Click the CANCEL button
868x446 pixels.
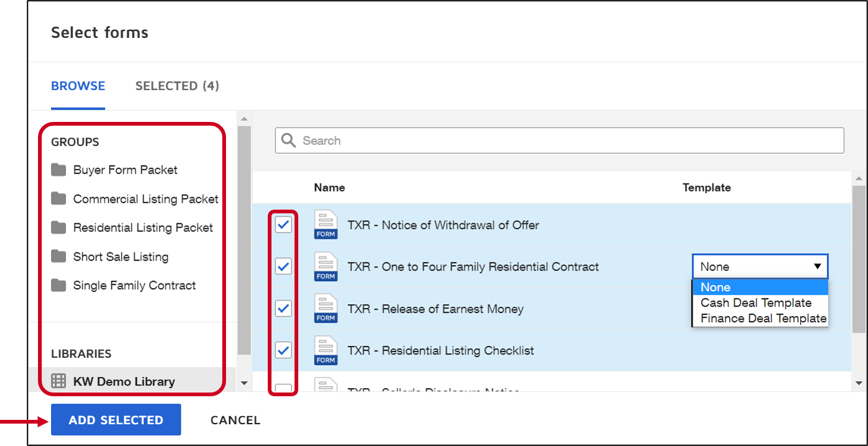click(x=235, y=420)
